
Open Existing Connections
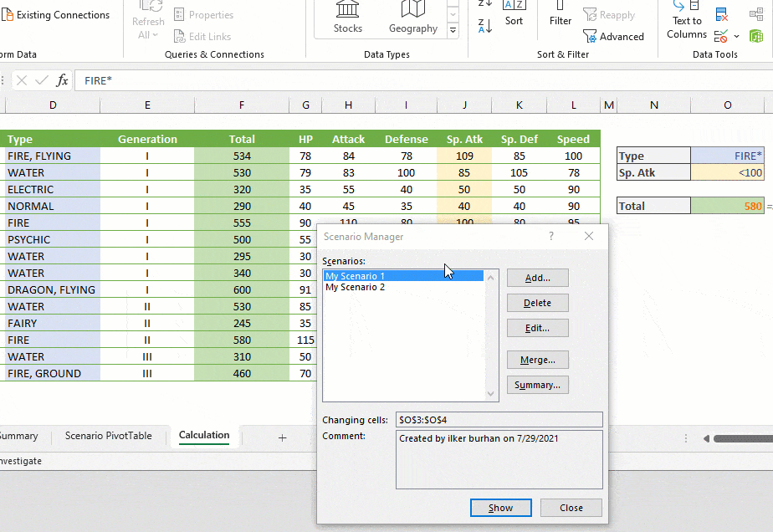click(59, 14)
